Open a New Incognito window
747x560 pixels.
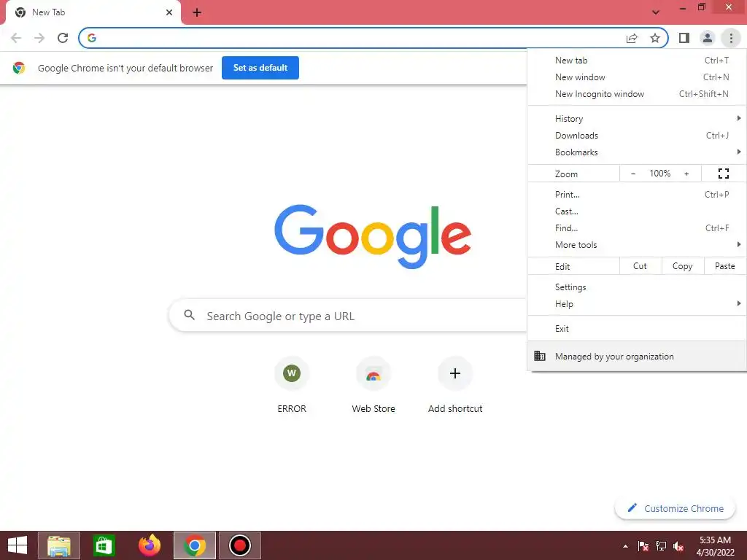coord(637,94)
